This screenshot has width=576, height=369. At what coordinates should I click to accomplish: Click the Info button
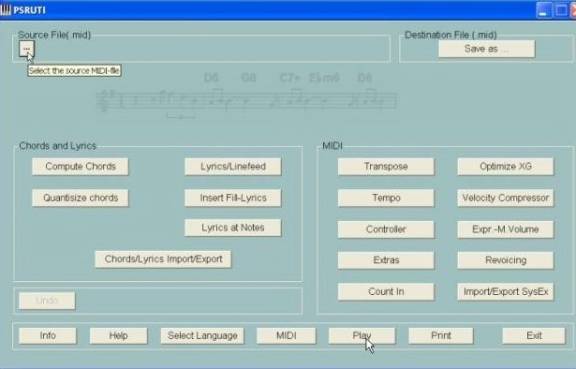pyautogui.click(x=48, y=336)
